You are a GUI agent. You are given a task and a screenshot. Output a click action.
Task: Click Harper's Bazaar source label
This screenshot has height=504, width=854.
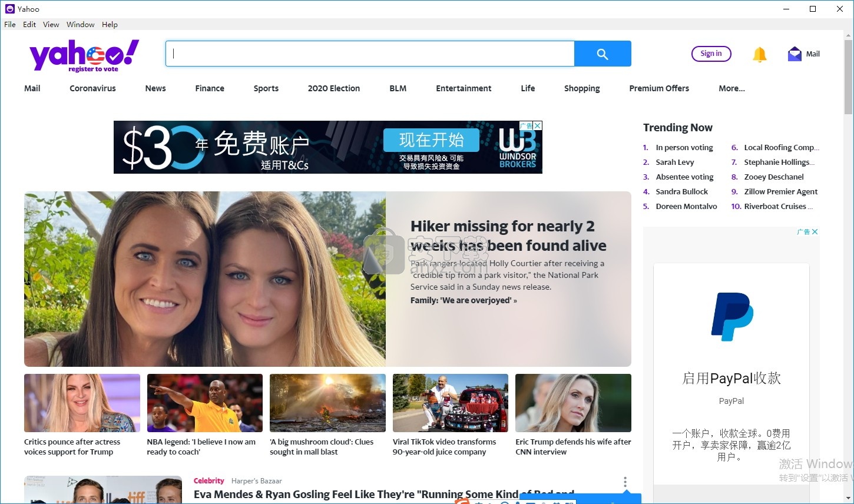pos(257,481)
